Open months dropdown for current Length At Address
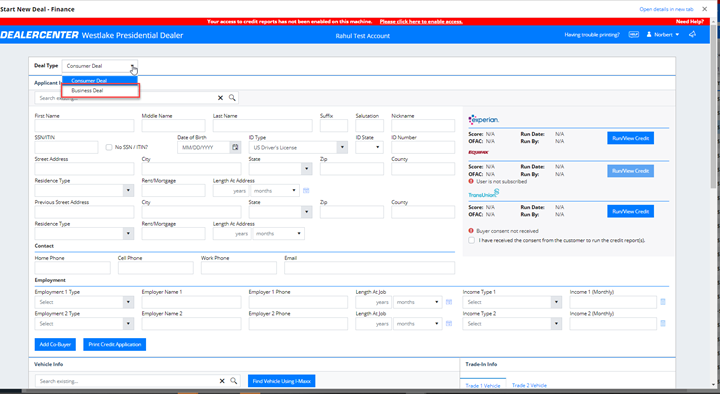 [276, 191]
